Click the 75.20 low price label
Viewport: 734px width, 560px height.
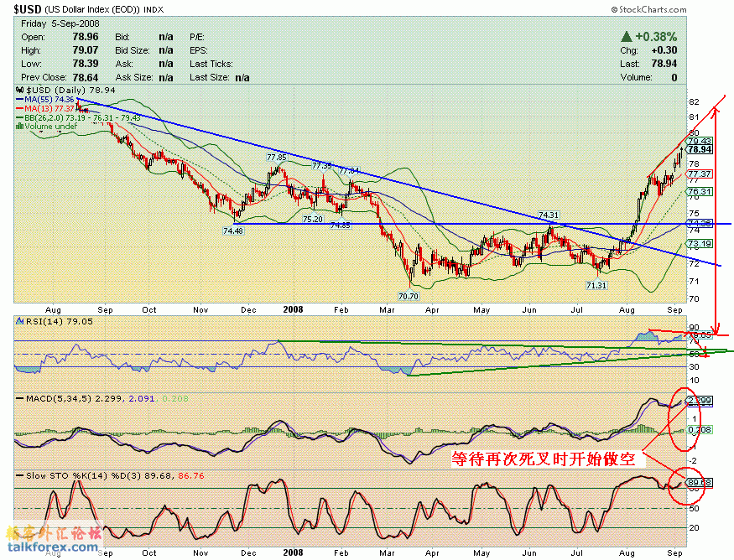point(313,219)
